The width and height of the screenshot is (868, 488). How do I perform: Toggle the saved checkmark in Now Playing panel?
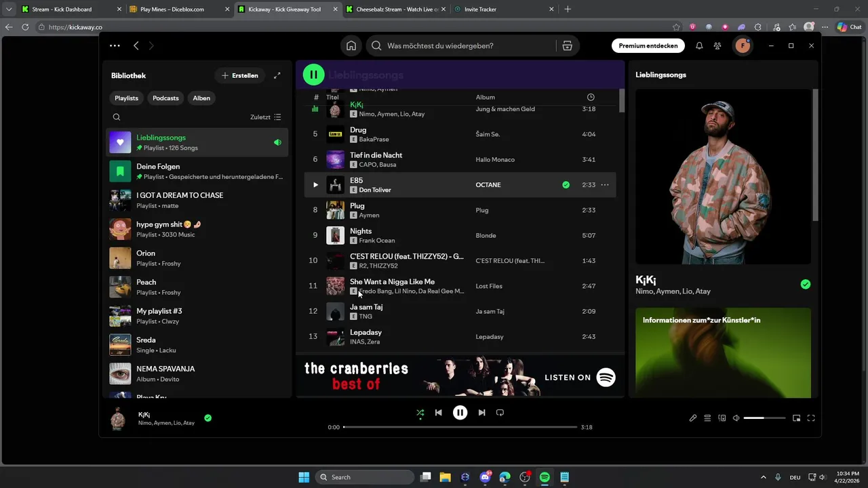(805, 285)
